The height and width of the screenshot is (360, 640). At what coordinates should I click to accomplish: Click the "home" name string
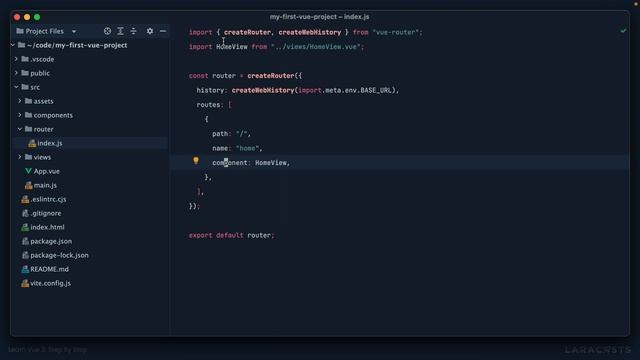(x=247, y=148)
